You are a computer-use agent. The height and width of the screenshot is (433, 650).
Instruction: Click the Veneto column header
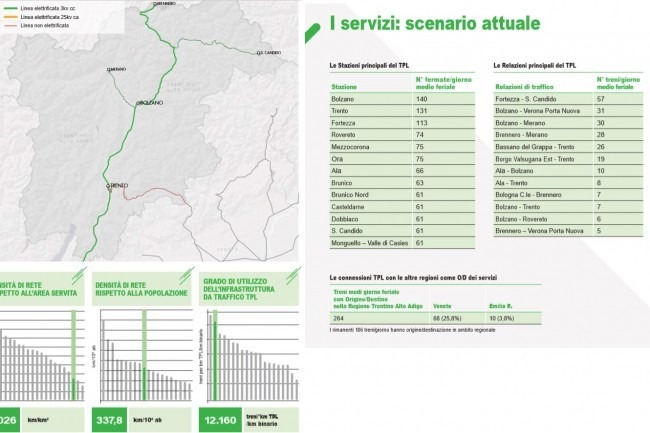442,306
